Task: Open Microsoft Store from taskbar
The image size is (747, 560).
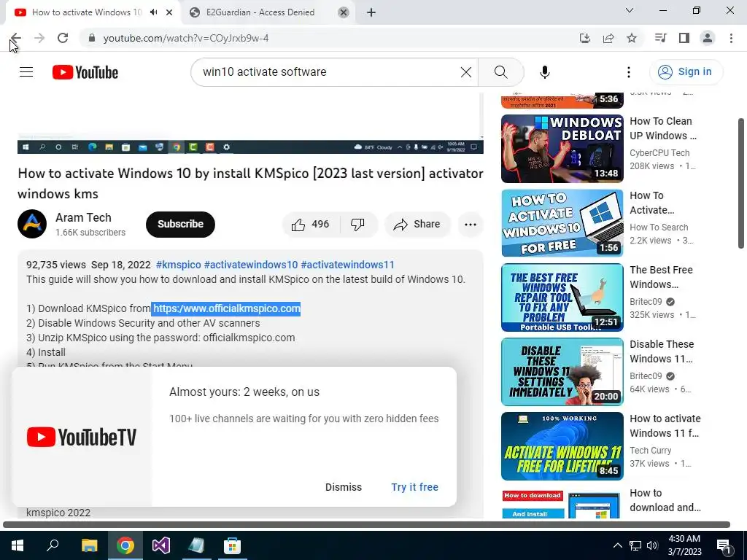Action: coord(232,545)
